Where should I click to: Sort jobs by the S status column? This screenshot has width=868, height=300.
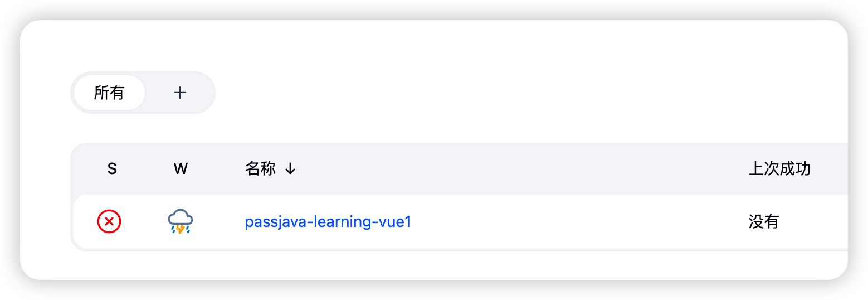(112, 169)
